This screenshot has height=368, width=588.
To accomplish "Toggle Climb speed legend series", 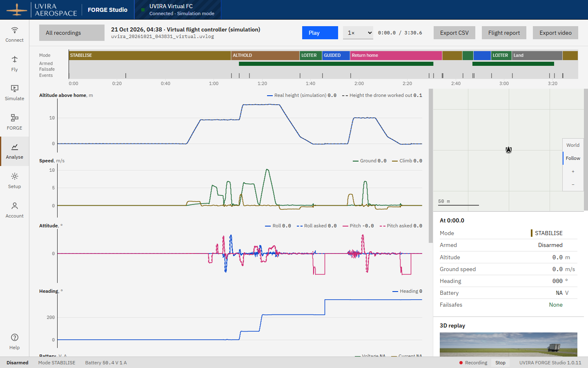I will pos(407,161).
